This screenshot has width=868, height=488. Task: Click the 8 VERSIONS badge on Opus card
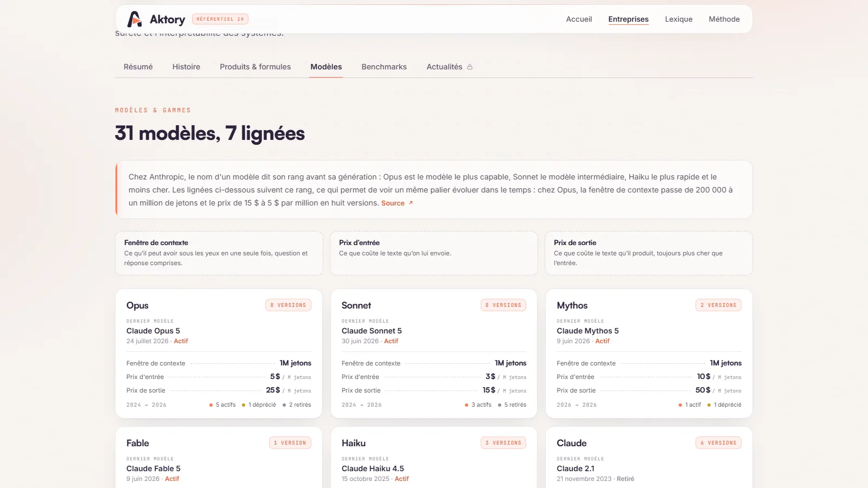coord(288,305)
